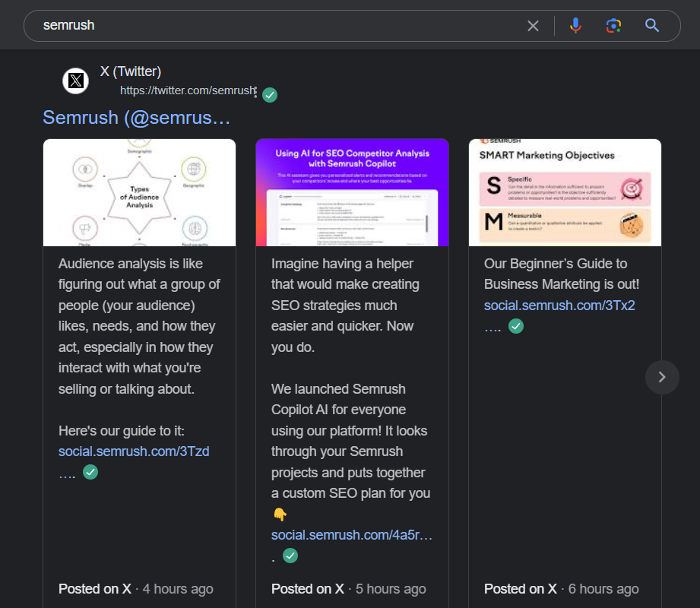The width and height of the screenshot is (700, 608).
Task: Click the X (Twitter) circular logo
Action: tap(75, 81)
